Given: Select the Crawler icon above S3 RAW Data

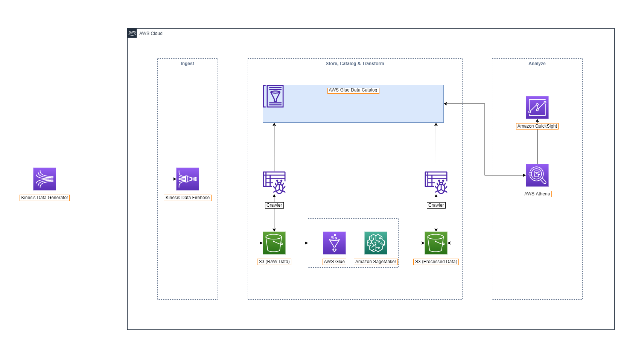Looking at the screenshot, I should click(x=274, y=183).
